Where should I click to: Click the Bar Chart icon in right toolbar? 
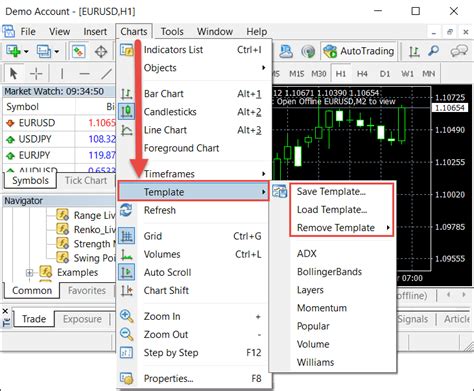[414, 51]
